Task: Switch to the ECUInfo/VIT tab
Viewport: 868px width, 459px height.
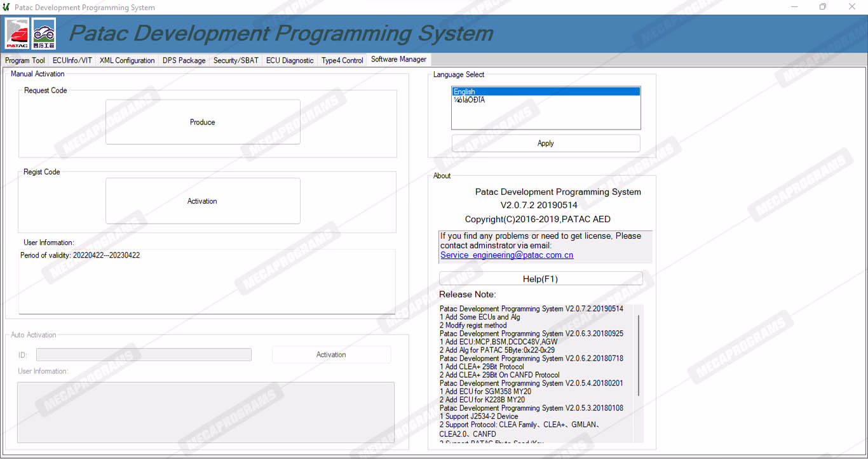Action: (x=72, y=60)
